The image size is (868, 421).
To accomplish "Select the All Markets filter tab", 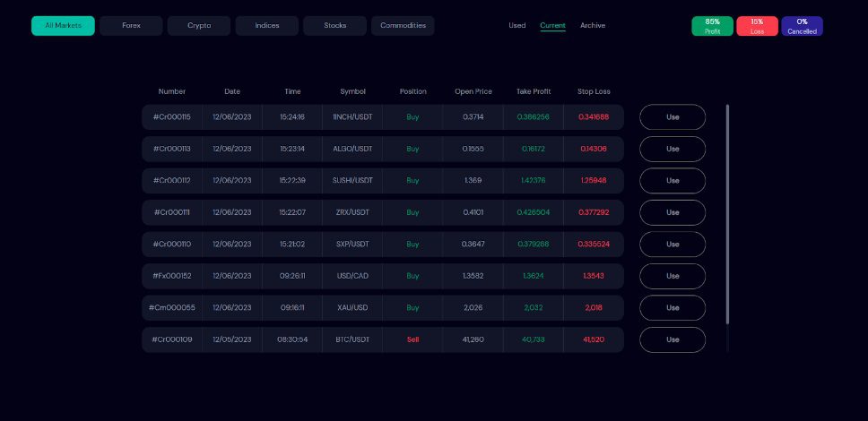I will click(x=63, y=26).
